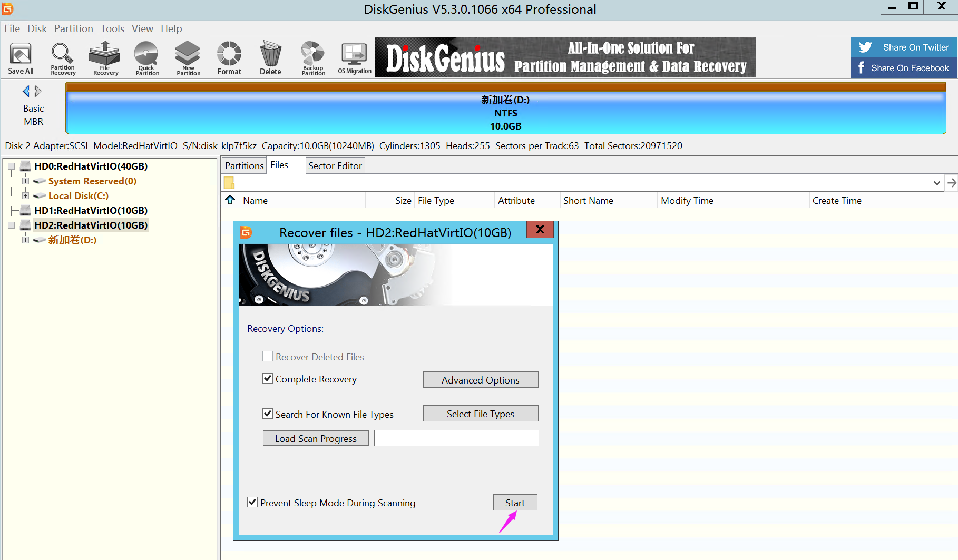Click the Save All toolbar icon
Viewport: 958px width, 560px height.
point(21,58)
